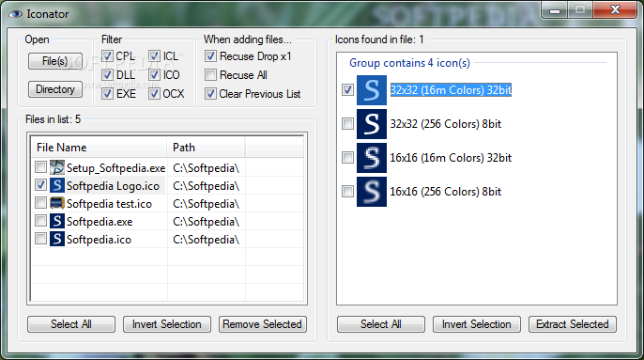The image size is (644, 360).
Task: Click the highlighted 32x32 (16m Colors) 32bit label
Action: (451, 90)
